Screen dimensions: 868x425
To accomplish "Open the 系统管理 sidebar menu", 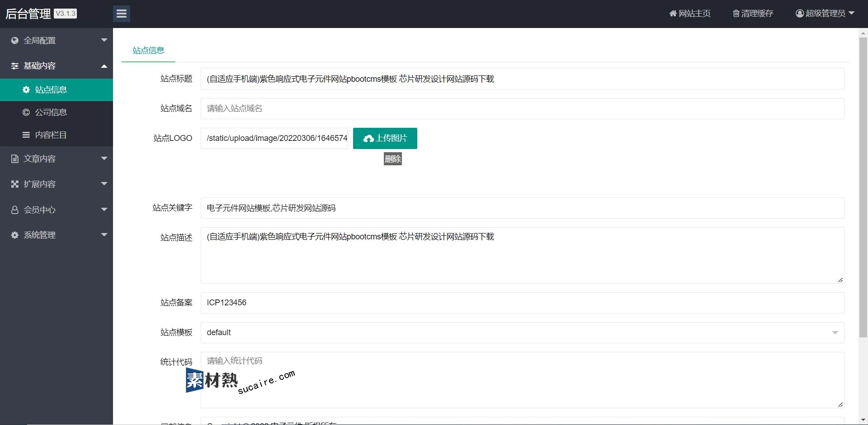I will [x=57, y=235].
